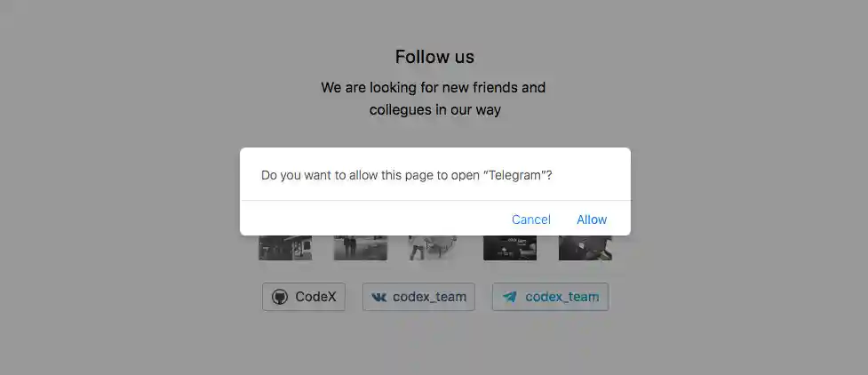Image resolution: width=868 pixels, height=375 pixels.
Task: Click the dialog's horizontal divider line
Action: pyautogui.click(x=435, y=200)
